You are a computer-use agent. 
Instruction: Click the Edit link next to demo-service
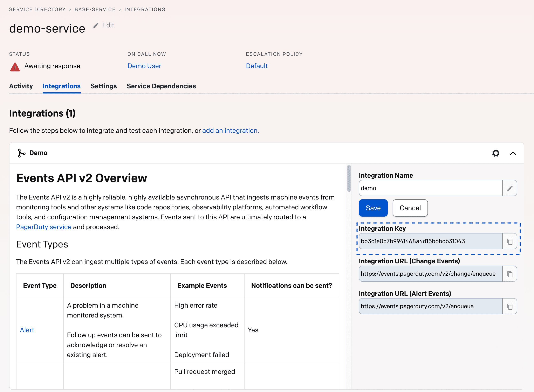click(x=108, y=25)
